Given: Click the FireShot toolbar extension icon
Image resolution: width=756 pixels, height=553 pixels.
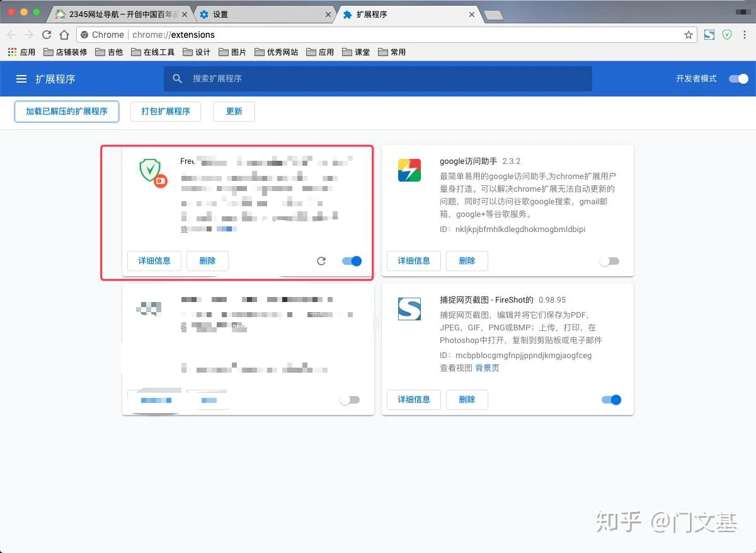Looking at the screenshot, I should click(709, 35).
